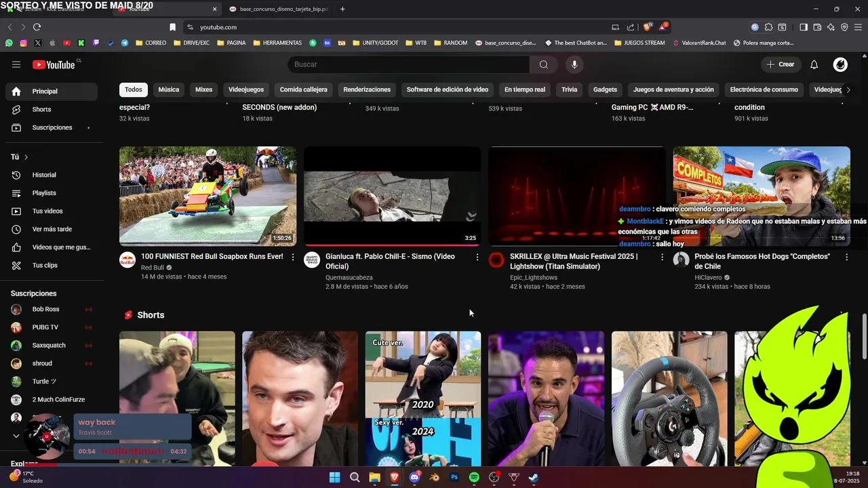Play the Cute ver. 2020 Shorts thumbnail
Screen dimensions: 868x488
click(x=423, y=399)
